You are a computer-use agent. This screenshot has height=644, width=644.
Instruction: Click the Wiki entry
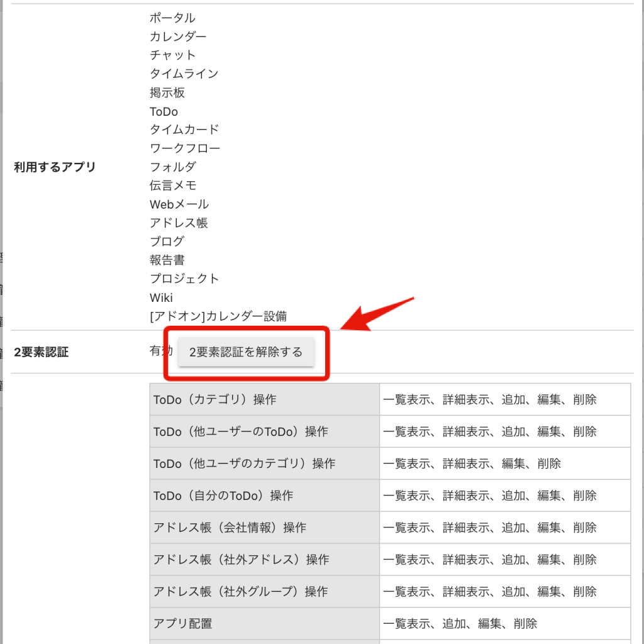point(161,297)
